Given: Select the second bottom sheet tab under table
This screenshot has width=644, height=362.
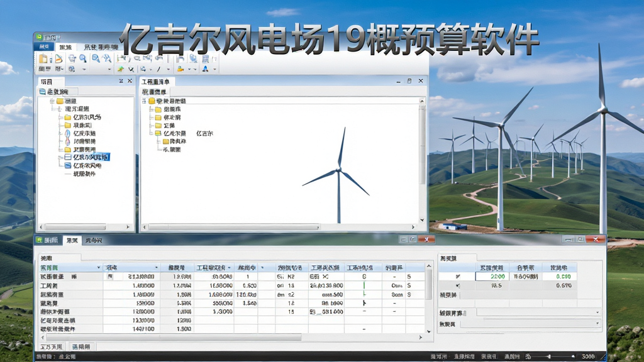Looking at the screenshot, I should point(81,347).
